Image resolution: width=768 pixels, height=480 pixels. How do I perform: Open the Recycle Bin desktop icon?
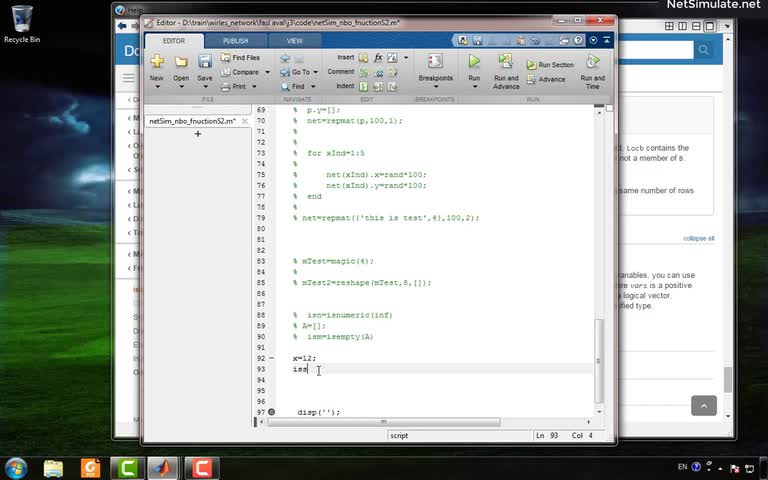coord(22,24)
